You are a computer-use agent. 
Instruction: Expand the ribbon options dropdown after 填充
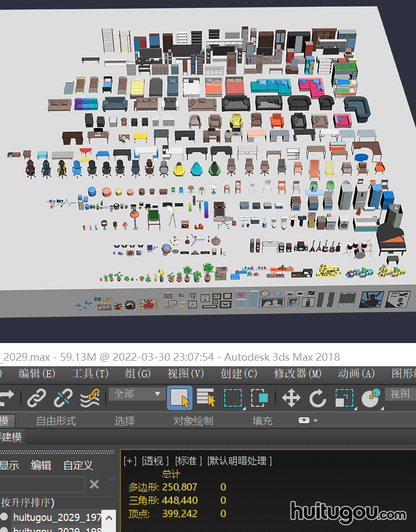click(307, 421)
